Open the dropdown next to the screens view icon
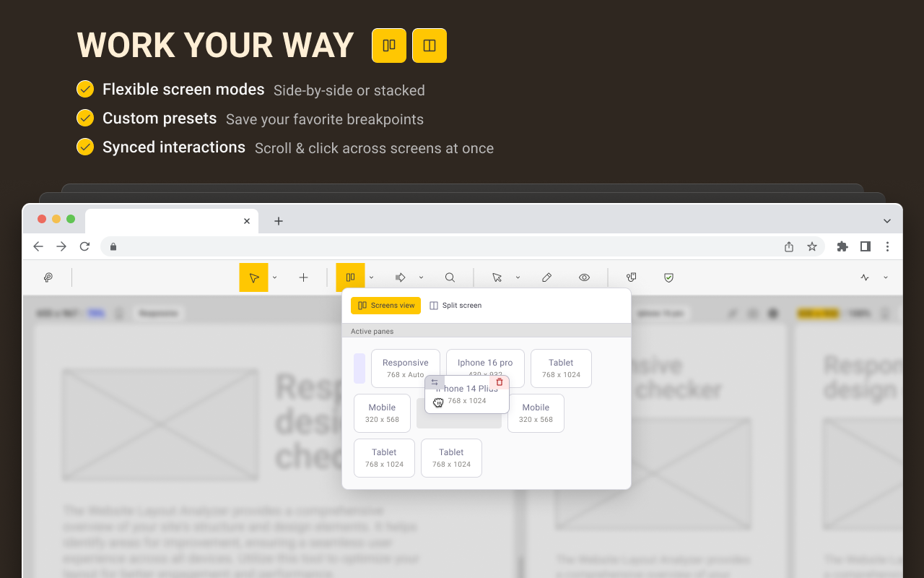Viewport: 924px width, 578px height. pos(371,277)
